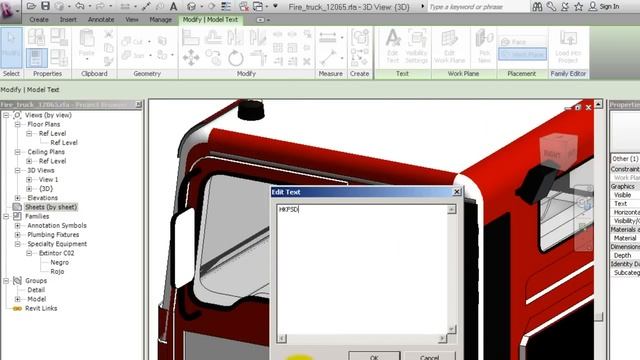Click the keyword search field
The height and width of the screenshot is (360, 640).
tap(478, 7)
